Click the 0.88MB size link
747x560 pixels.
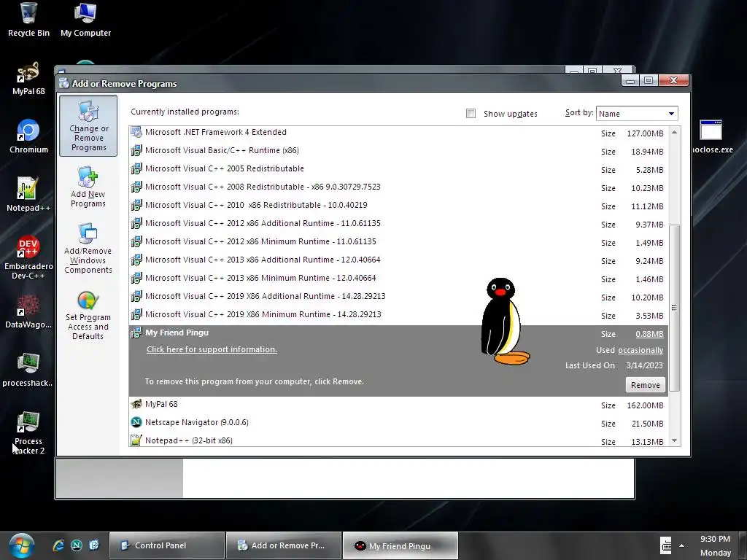coord(649,334)
